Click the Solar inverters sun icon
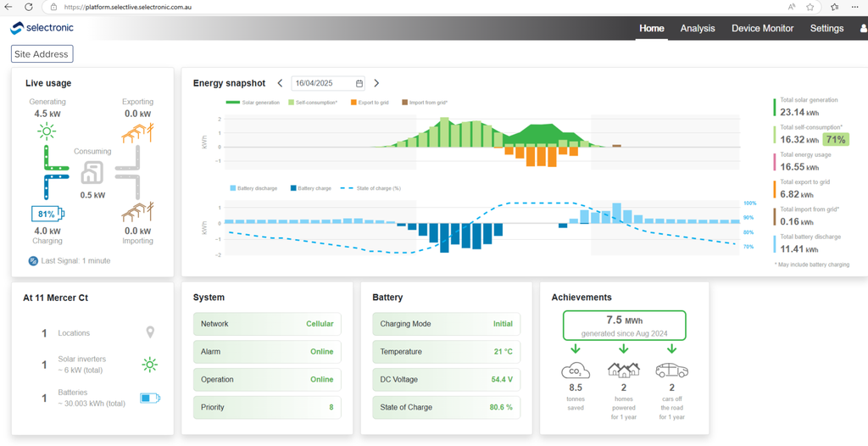Image resolution: width=868 pixels, height=446 pixels. 149,365
